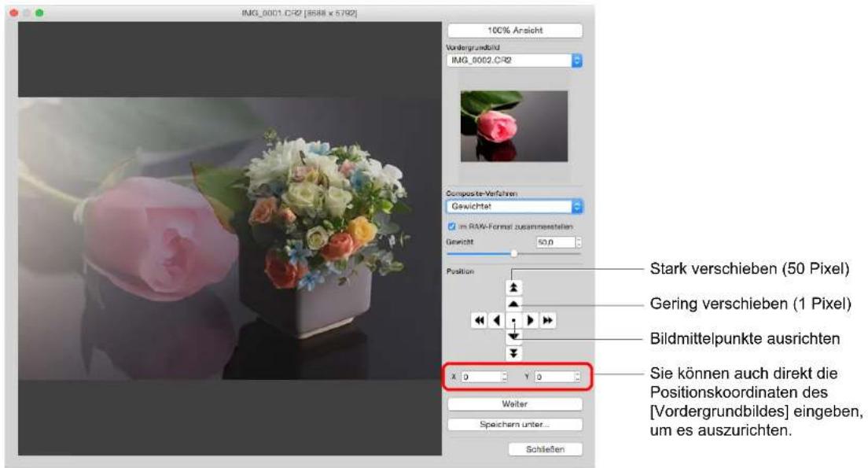Nudge foreground right single arrow
The image size is (868, 468).
(x=531, y=320)
